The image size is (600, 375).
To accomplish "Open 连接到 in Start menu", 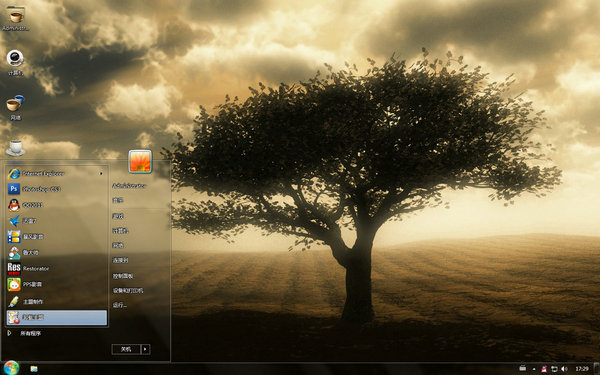I will [120, 260].
